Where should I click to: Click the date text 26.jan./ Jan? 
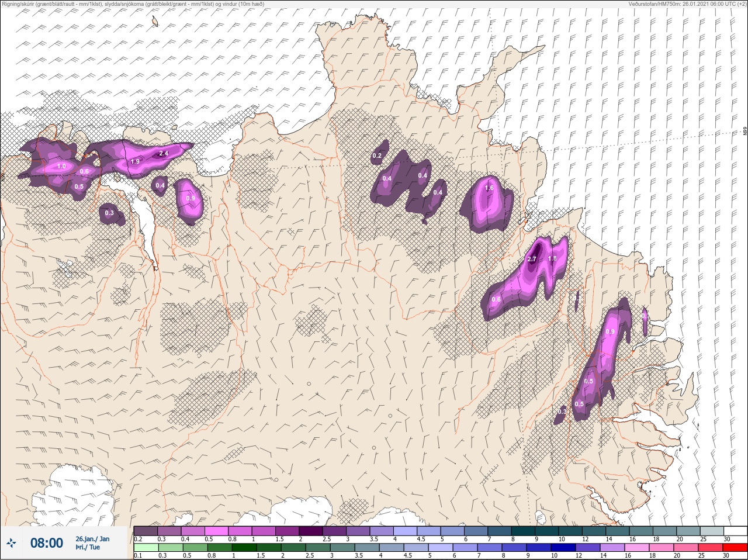pos(92,539)
